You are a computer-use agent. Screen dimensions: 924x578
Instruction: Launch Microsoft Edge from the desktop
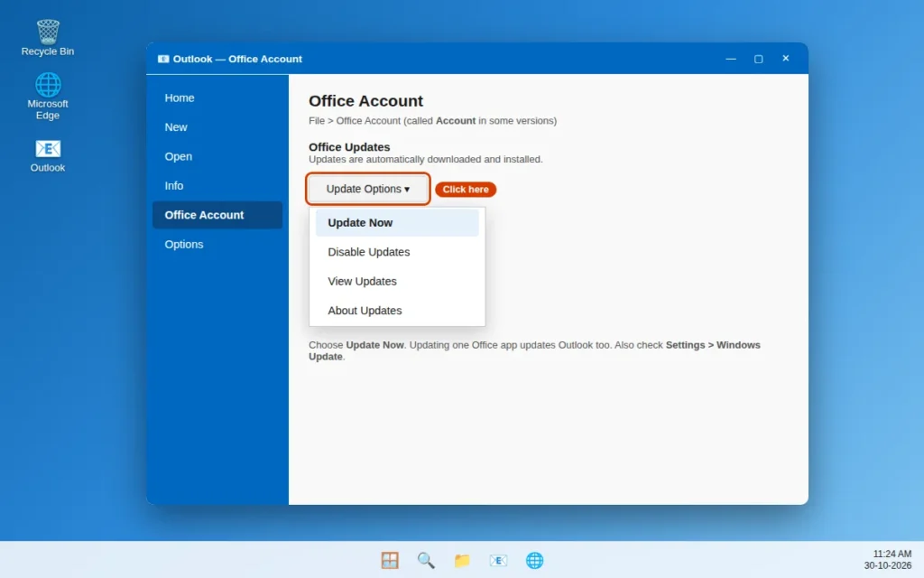(48, 96)
